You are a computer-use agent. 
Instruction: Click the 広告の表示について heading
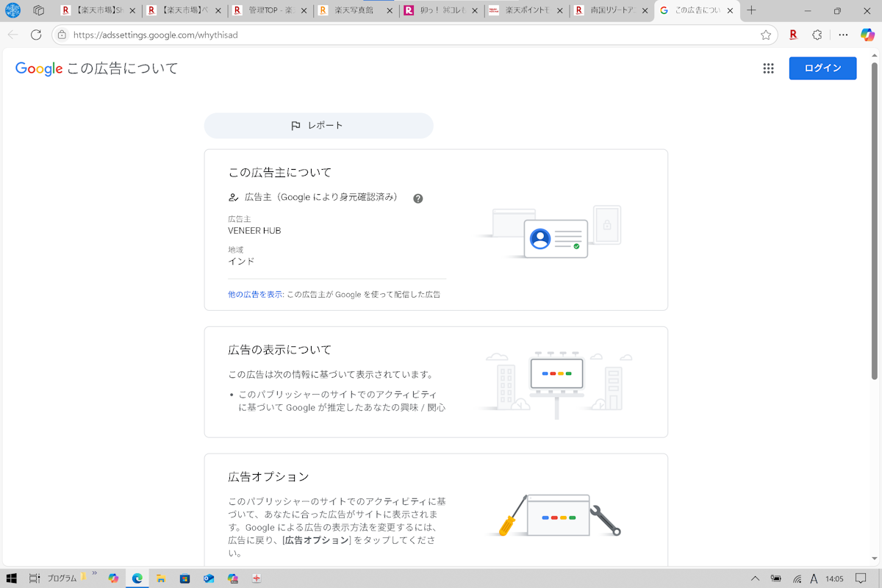(280, 350)
